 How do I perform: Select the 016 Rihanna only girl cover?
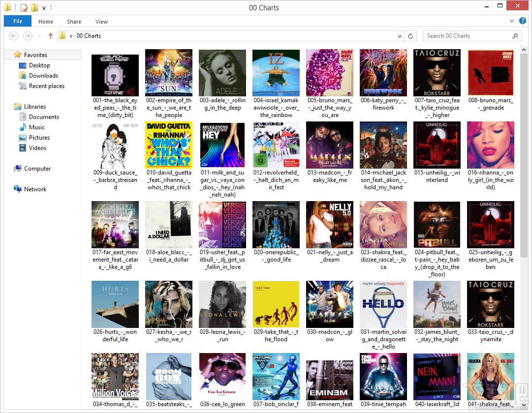(x=491, y=145)
